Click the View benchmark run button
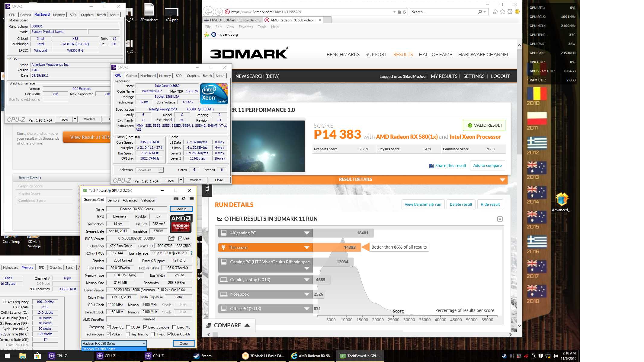This screenshot has width=644, height=362. click(x=423, y=204)
